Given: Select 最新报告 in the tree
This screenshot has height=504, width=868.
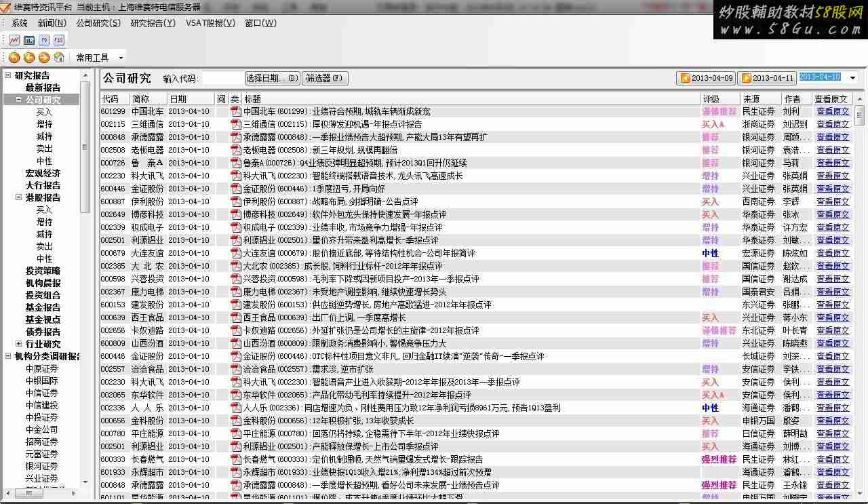Looking at the screenshot, I should [x=43, y=88].
